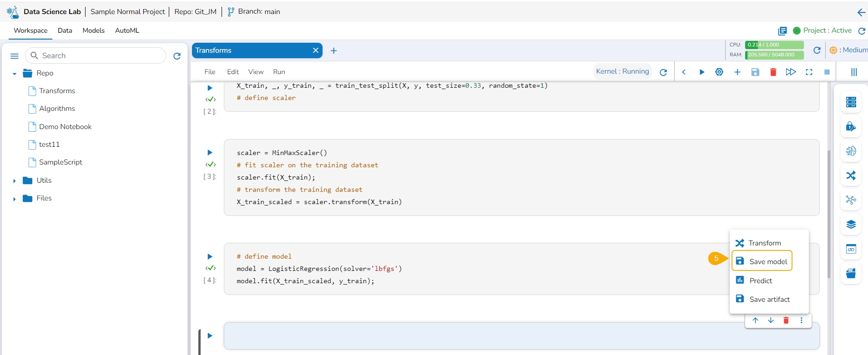This screenshot has height=355, width=868.
Task: Click the run all cells fast-forward icon
Action: click(791, 72)
